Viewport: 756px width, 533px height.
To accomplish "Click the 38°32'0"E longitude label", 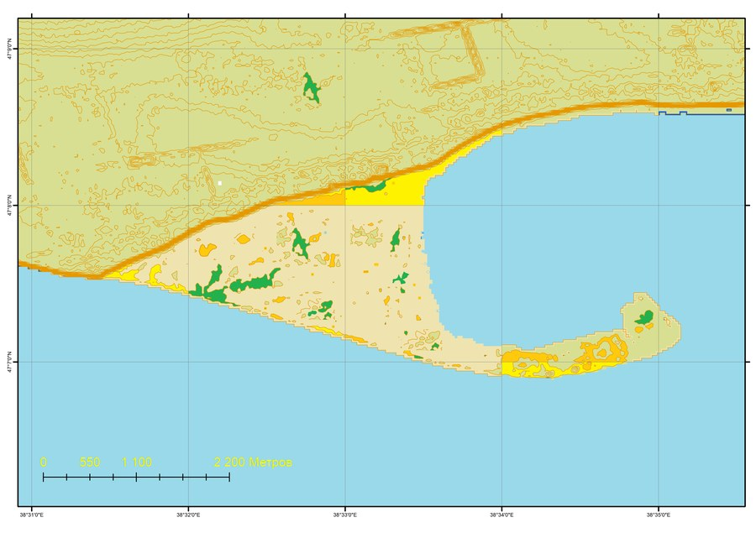I will point(188,515).
